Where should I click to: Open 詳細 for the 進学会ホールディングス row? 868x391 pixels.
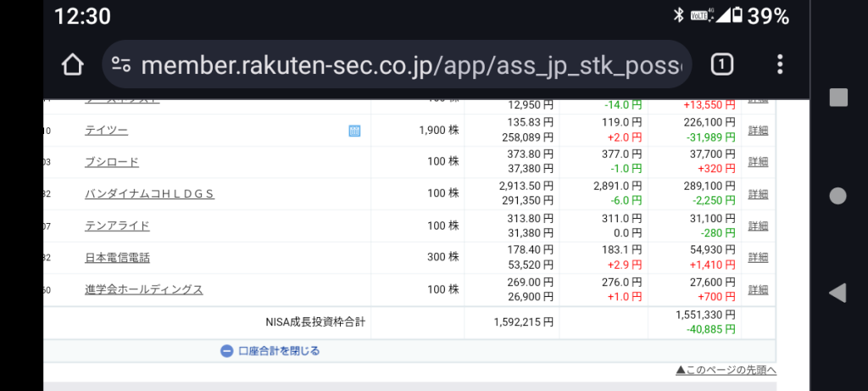click(758, 289)
